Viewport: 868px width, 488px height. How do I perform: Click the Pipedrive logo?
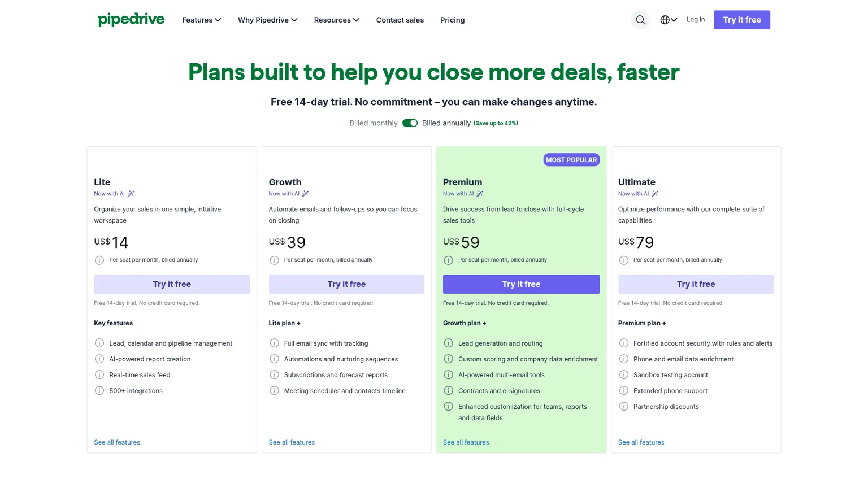tap(131, 20)
